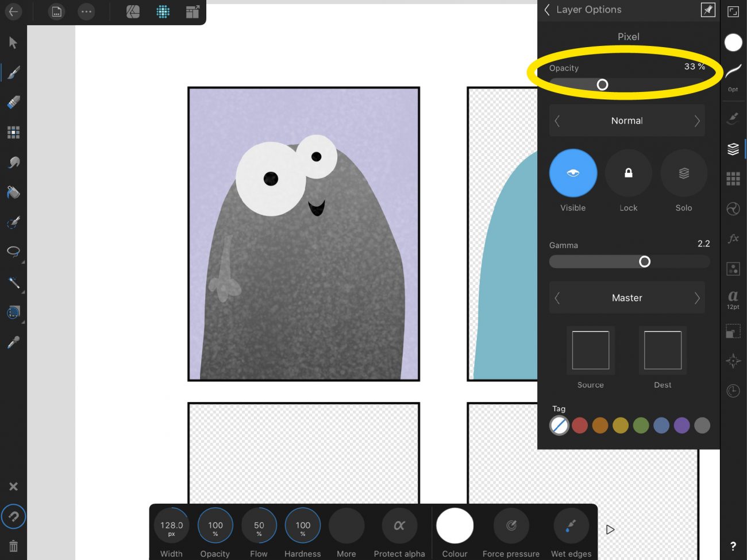Select the Move tool
Viewport: 747px width, 560px height.
point(13,42)
